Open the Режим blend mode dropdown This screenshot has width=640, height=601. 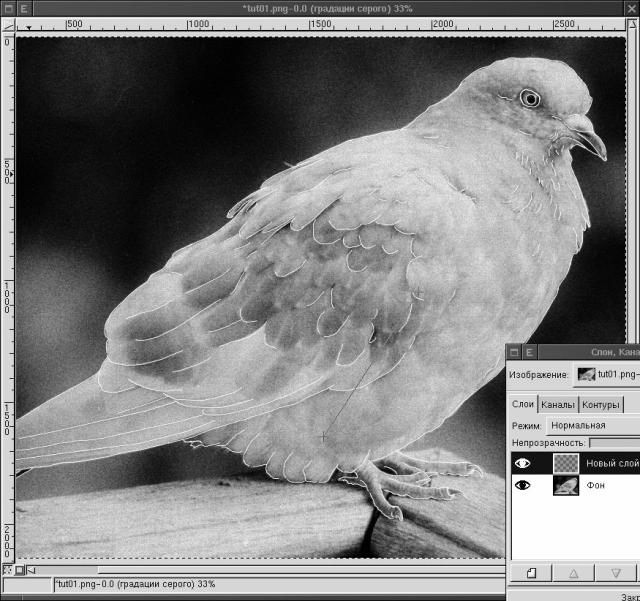(590, 425)
